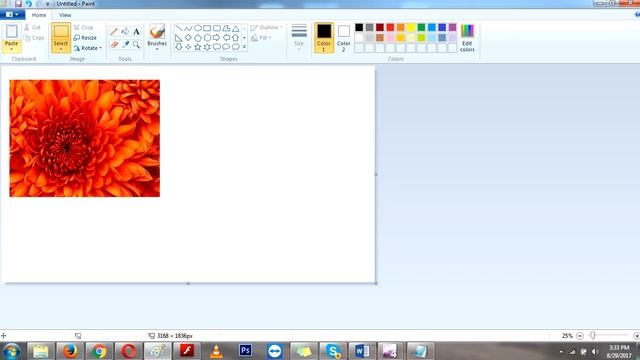
Task: Select the Eraser tool
Action: click(114, 44)
